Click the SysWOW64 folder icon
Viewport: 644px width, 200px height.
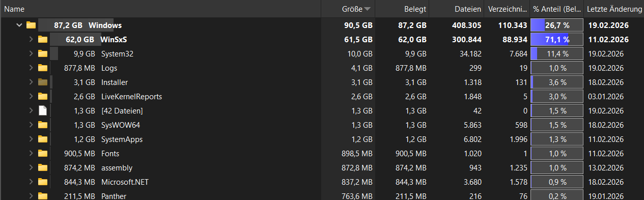pyautogui.click(x=42, y=125)
